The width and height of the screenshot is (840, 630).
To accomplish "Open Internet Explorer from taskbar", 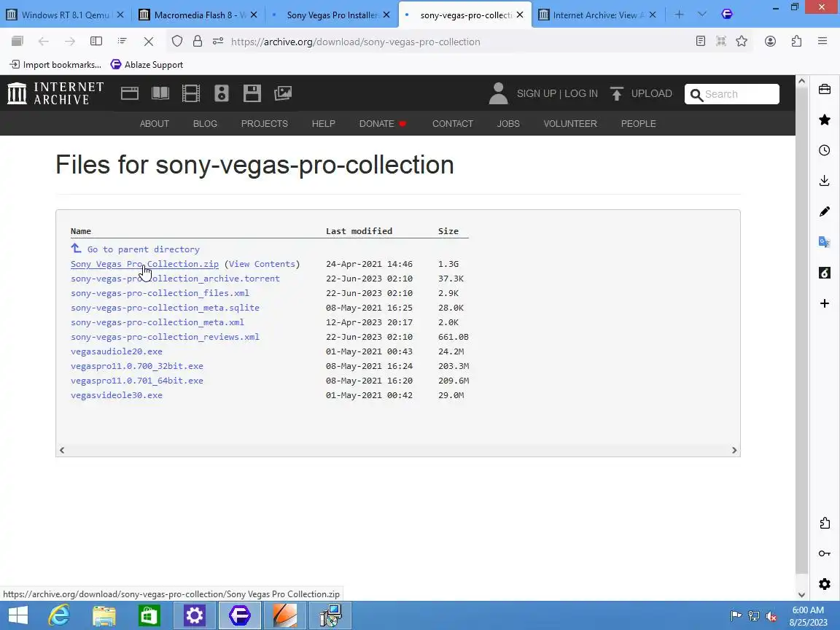I will coord(59,615).
